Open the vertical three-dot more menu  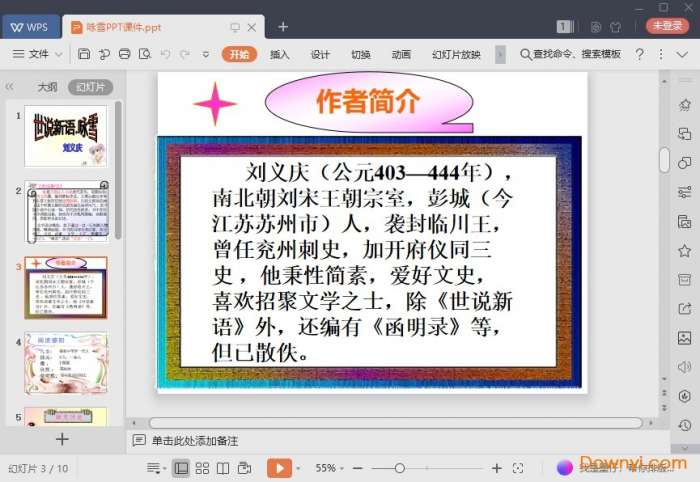661,54
